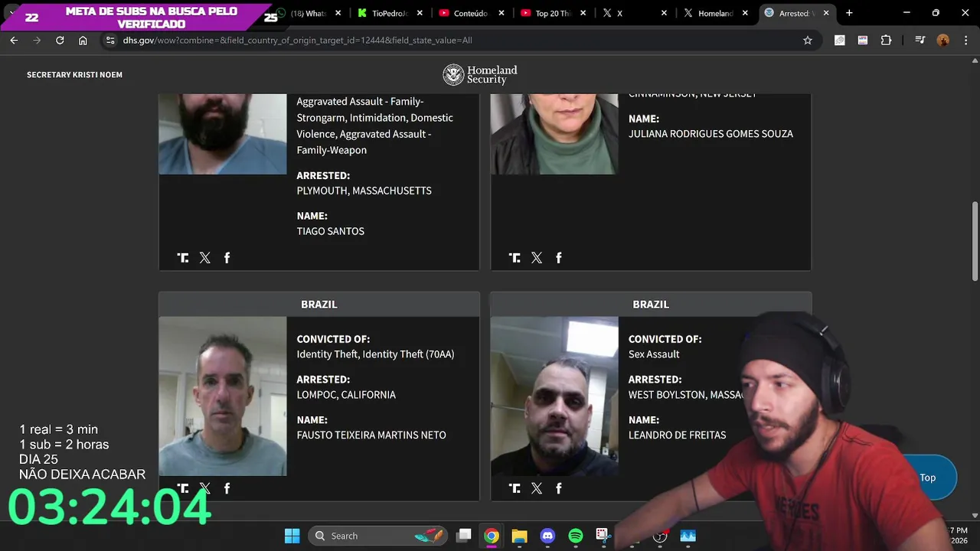
Task: Click BRAZIL header above Leandro card
Action: (651, 304)
